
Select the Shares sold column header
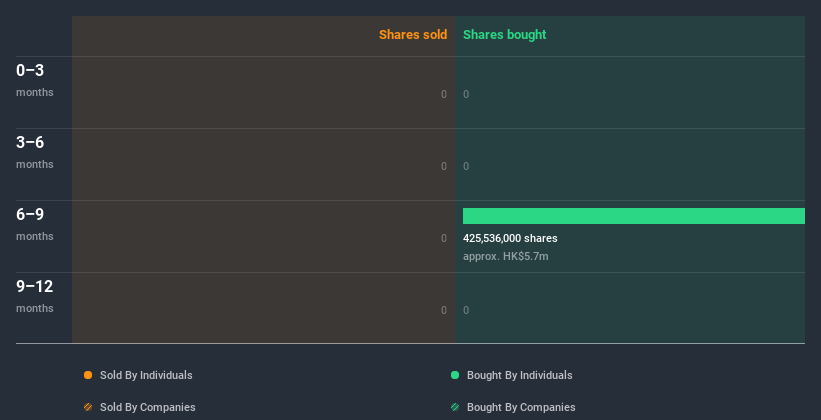tap(412, 35)
